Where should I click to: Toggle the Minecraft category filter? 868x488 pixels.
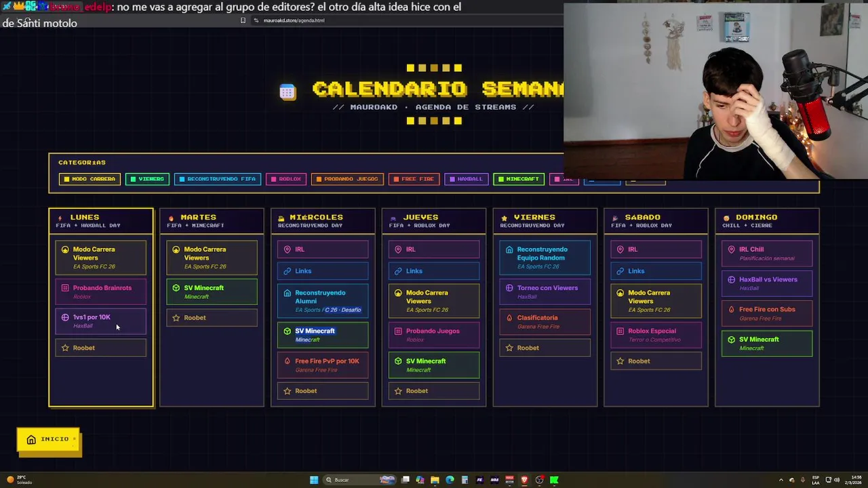point(519,179)
